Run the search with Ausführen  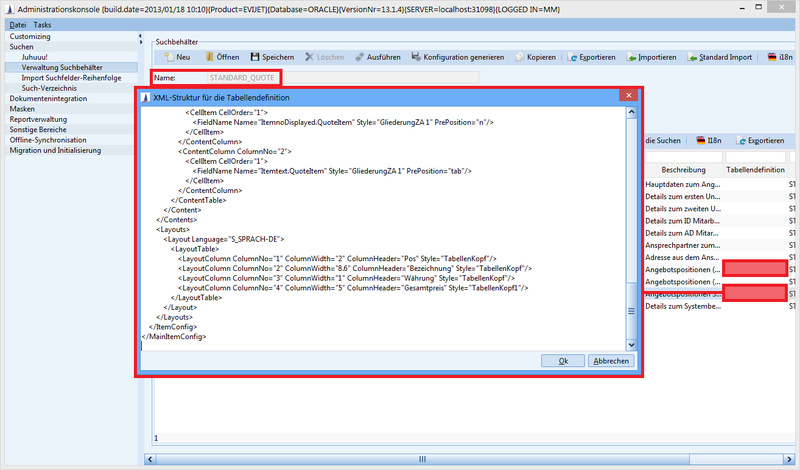click(377, 57)
